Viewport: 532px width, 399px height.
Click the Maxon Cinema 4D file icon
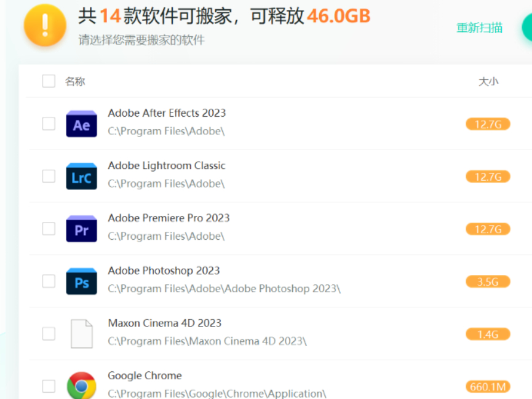click(x=81, y=334)
